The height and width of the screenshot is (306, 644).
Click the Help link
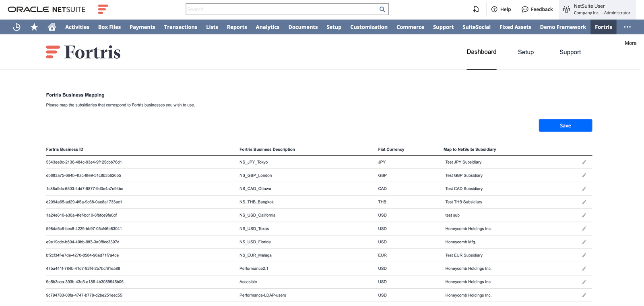coord(506,9)
